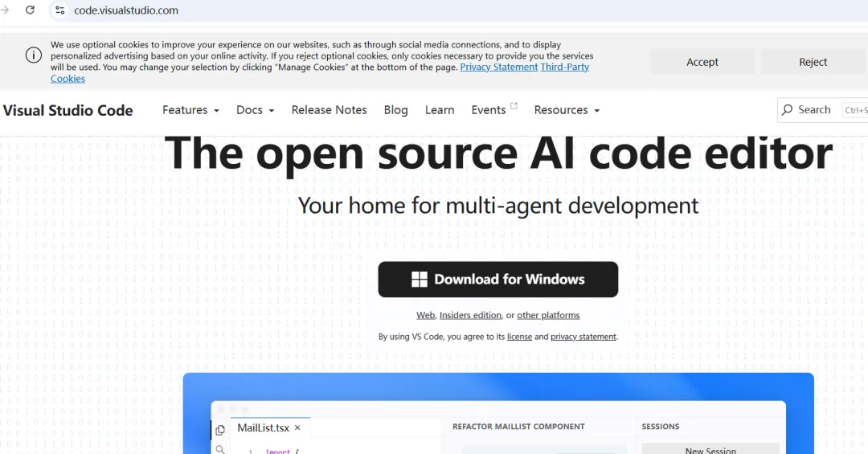Click the Search field in the navbar
Screen dimensions: 868x454
click(823, 109)
